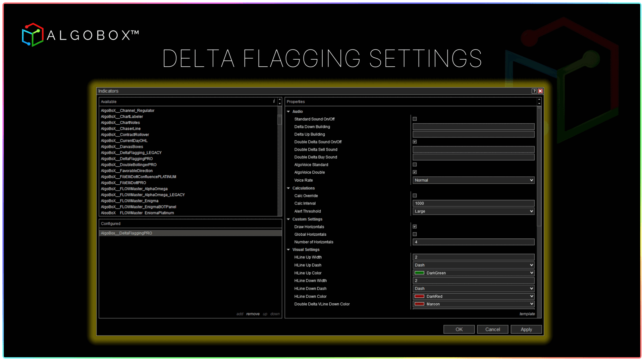Screen dimensions: 644x361
Task: Collapse the Calculations section
Action: [x=288, y=188]
